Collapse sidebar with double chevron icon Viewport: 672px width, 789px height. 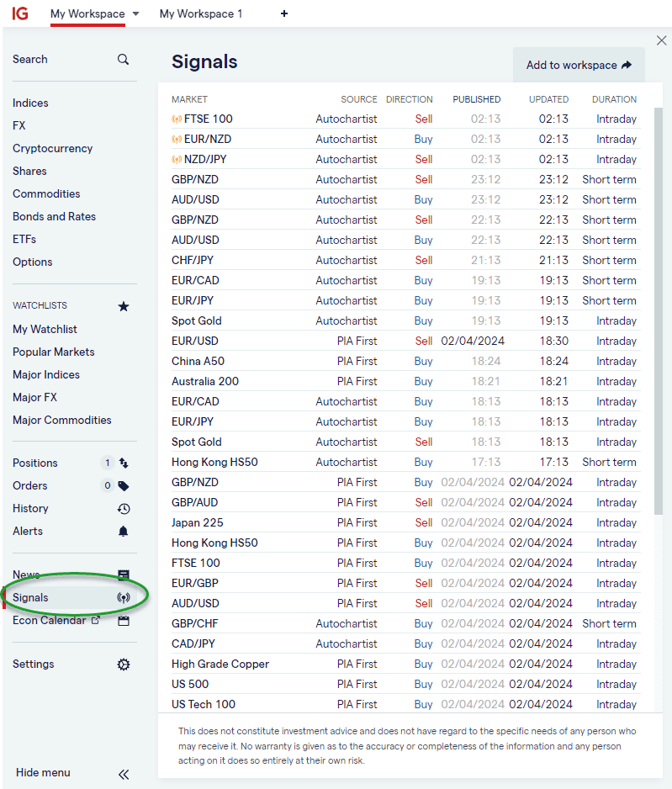pos(124,775)
